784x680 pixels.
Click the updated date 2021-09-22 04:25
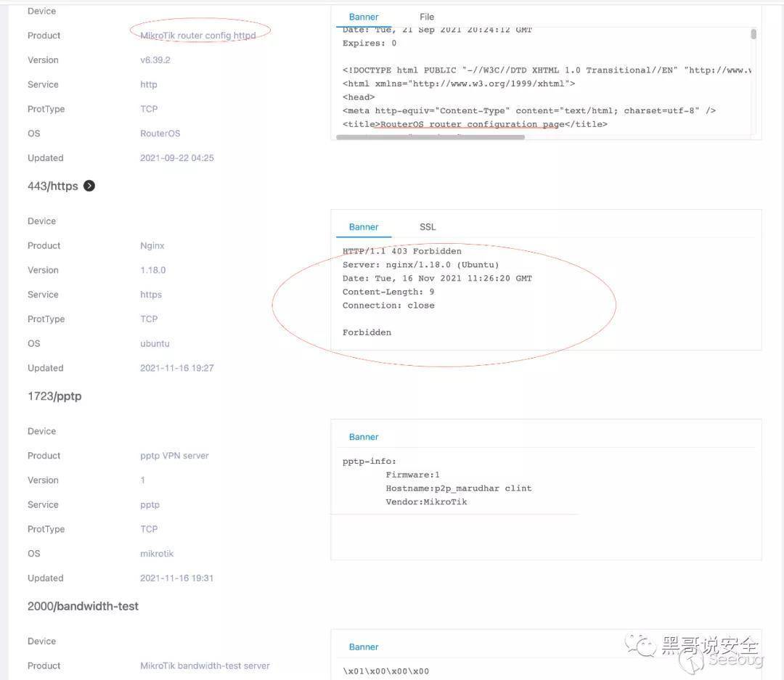click(177, 158)
